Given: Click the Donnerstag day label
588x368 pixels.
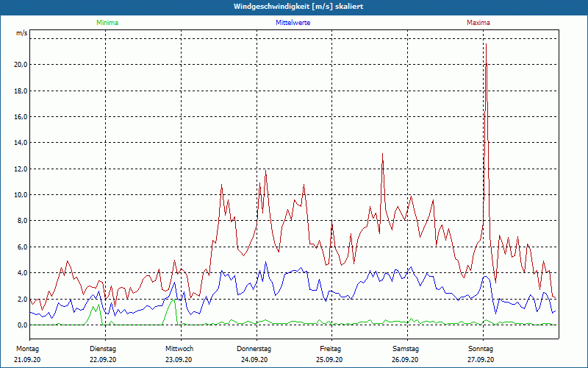Looking at the screenshot, I should click(254, 349).
